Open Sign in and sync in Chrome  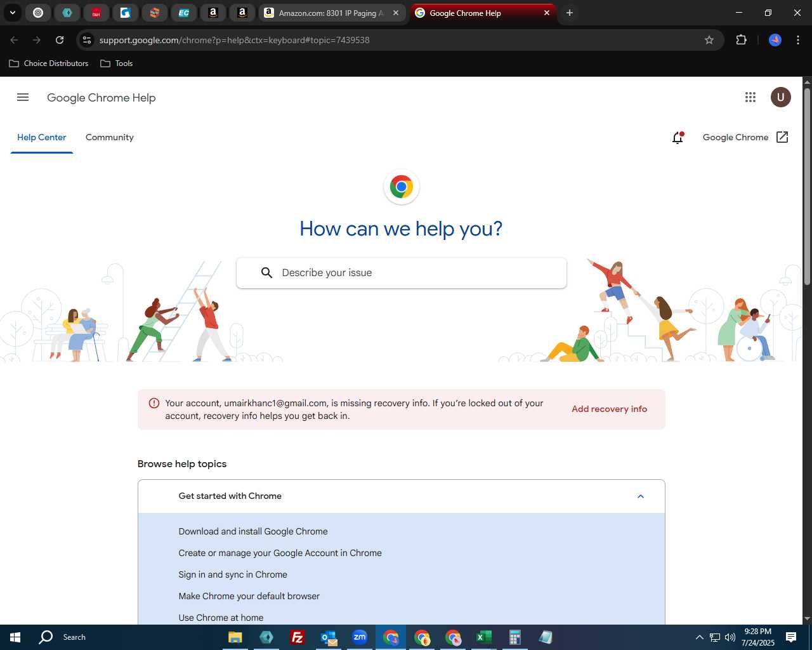click(233, 574)
